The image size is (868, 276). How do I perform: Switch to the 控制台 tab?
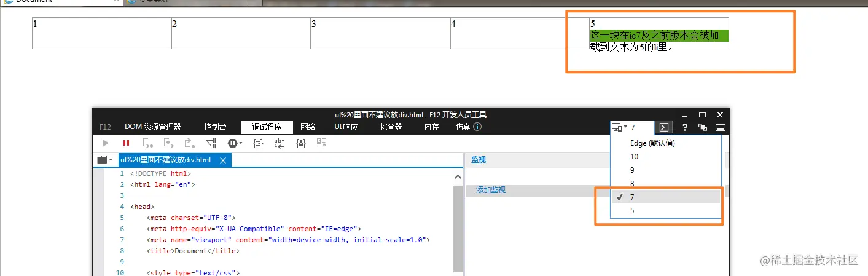pos(216,127)
